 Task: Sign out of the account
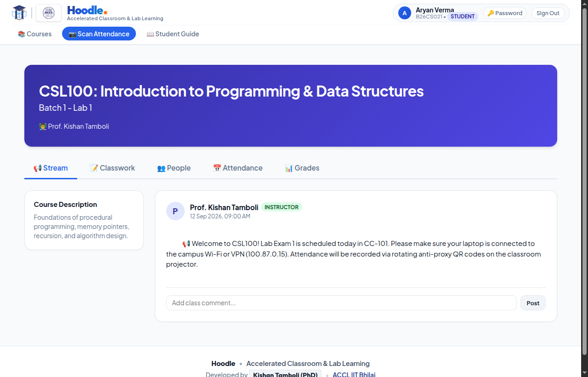pos(548,13)
